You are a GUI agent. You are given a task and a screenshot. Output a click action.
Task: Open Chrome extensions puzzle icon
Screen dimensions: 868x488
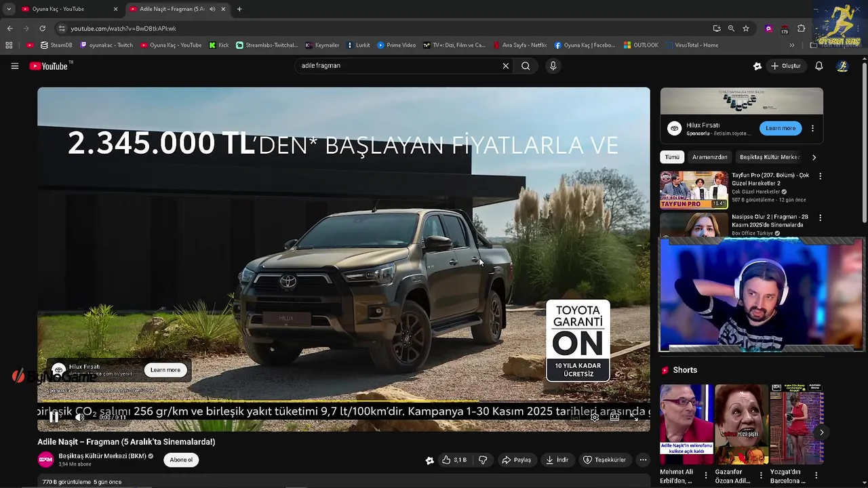pos(801,28)
